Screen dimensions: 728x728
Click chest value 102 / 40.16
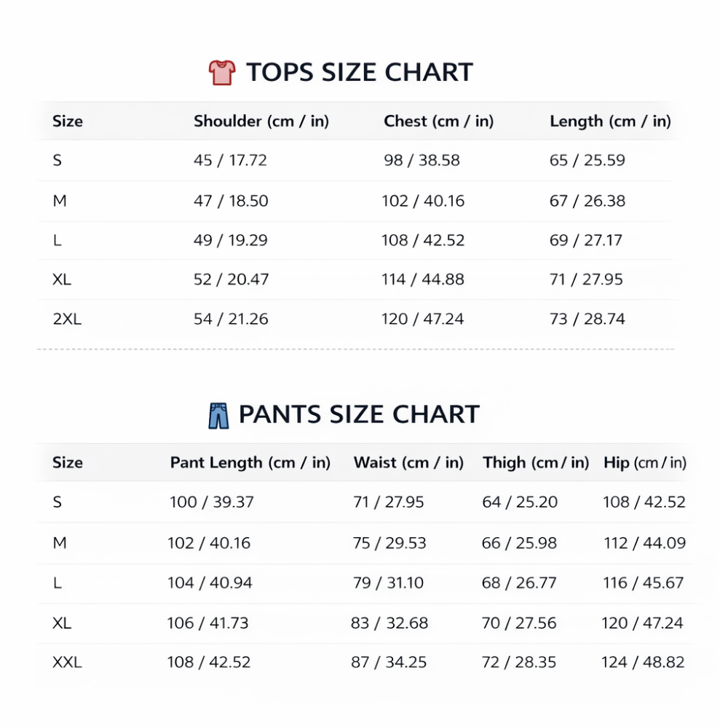(x=423, y=201)
